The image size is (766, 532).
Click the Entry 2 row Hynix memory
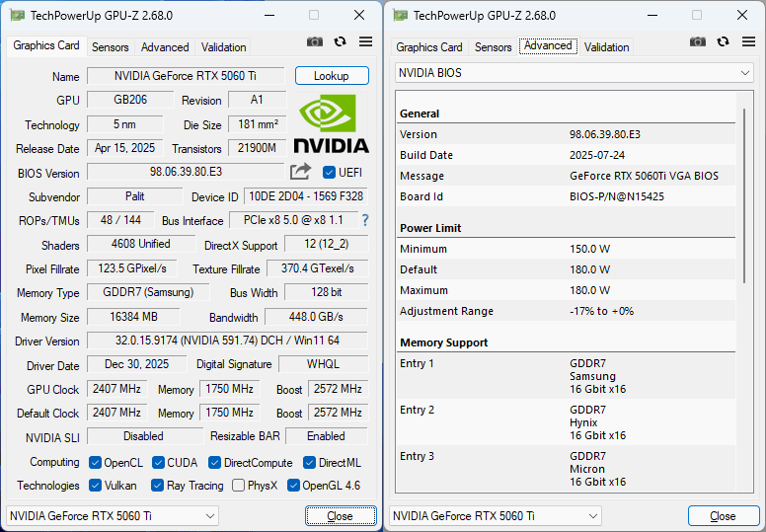pos(567,422)
